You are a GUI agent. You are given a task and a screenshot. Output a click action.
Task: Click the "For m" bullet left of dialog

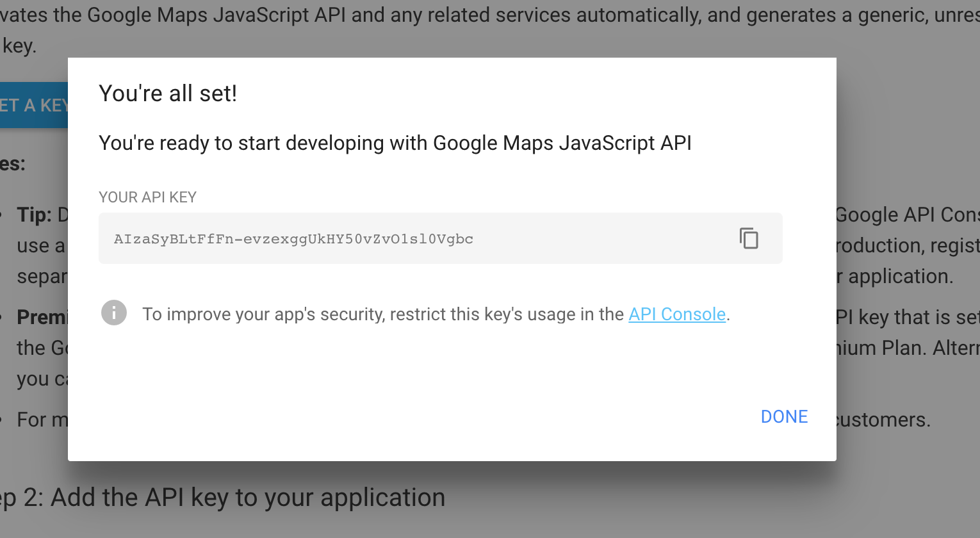click(x=42, y=420)
